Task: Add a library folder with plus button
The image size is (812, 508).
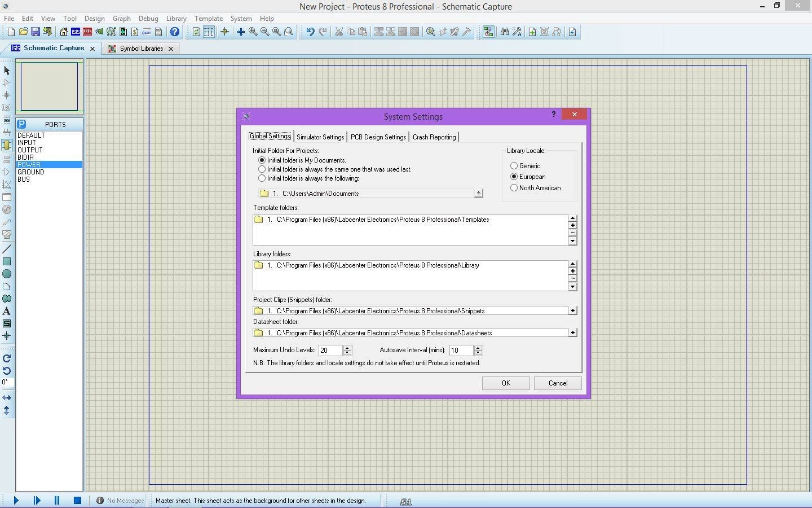Action: (x=572, y=271)
